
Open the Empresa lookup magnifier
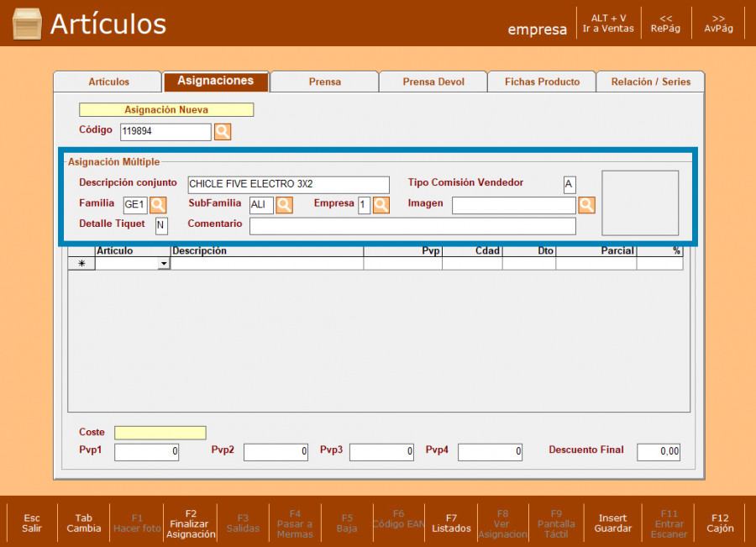click(x=381, y=204)
